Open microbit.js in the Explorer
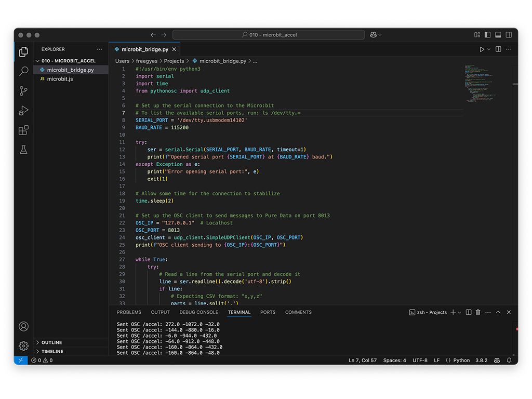 coord(60,79)
